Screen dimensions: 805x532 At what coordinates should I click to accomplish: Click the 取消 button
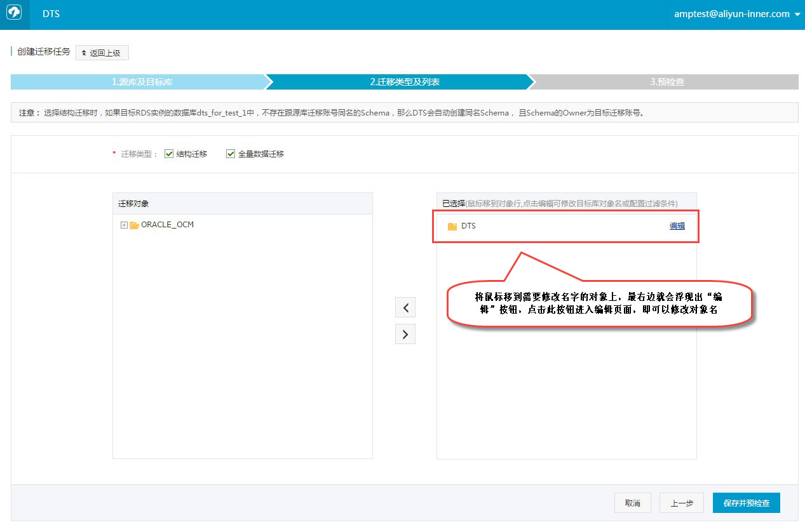point(632,502)
